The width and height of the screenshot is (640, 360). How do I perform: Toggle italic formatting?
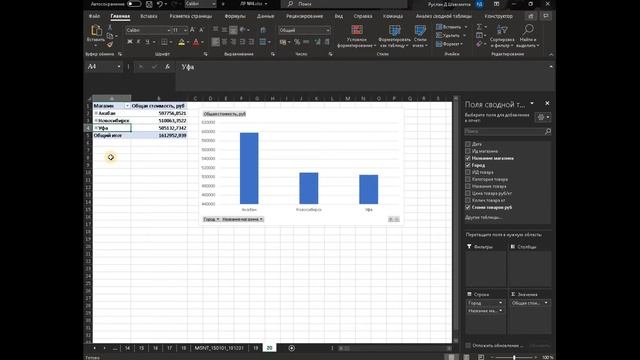(139, 42)
